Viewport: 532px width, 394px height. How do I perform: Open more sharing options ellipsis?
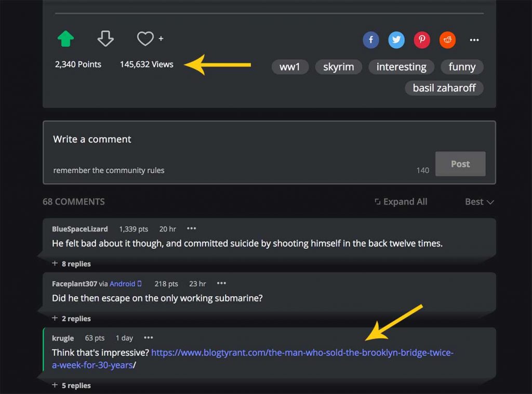tap(474, 40)
